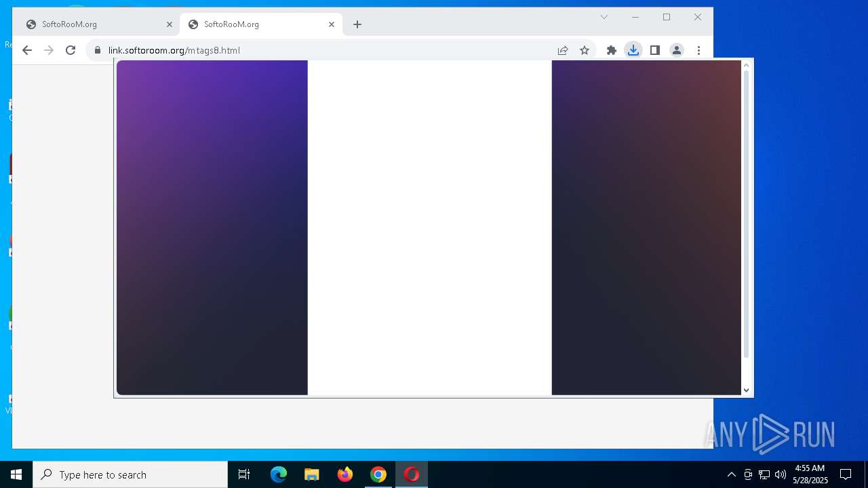The width and height of the screenshot is (868, 488).
Task: Open the clock and calendar
Action: [x=810, y=474]
